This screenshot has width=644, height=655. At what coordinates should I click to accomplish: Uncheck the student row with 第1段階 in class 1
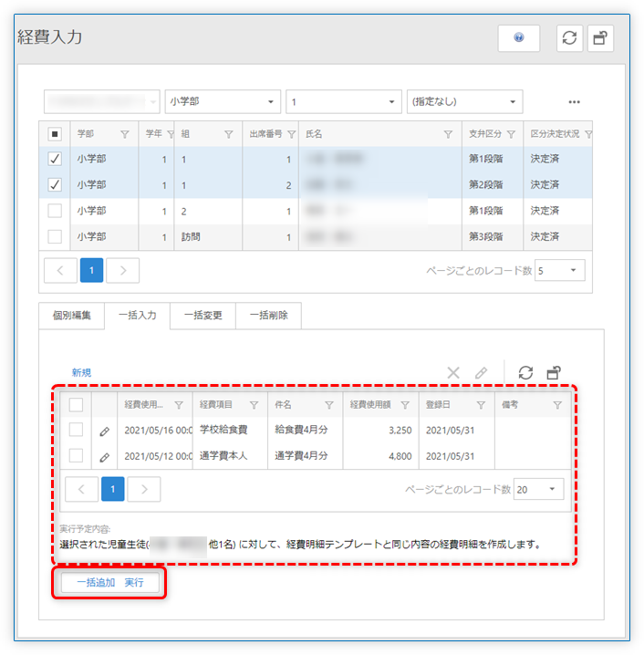tap(55, 159)
